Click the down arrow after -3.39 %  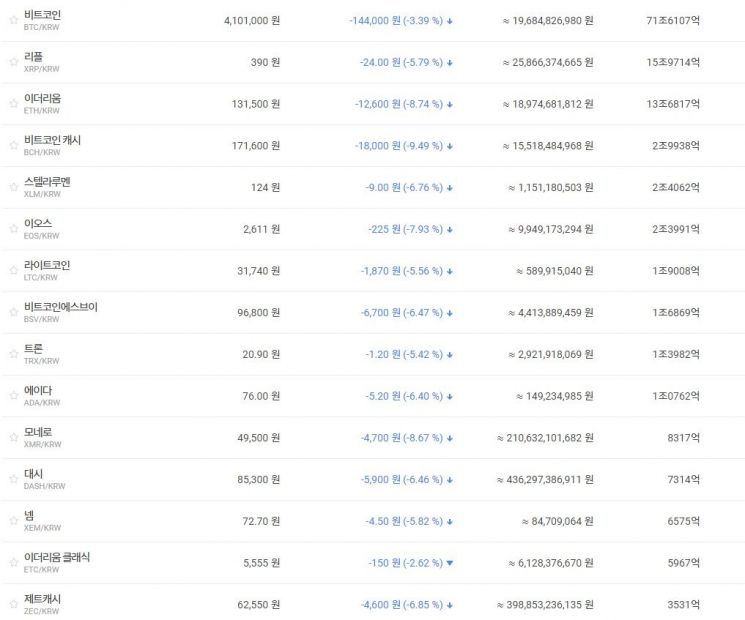point(449,21)
